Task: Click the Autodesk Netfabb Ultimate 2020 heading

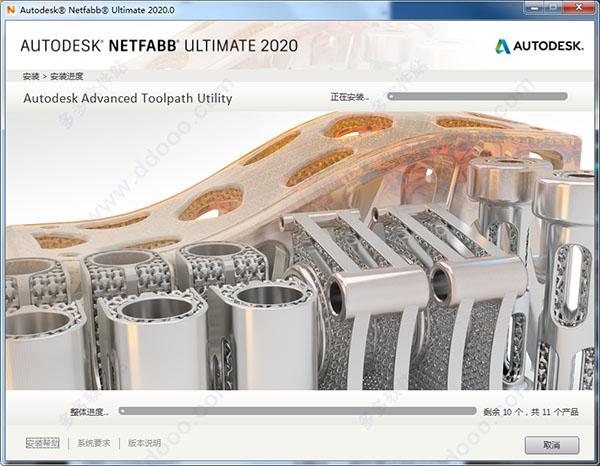Action: coord(159,46)
